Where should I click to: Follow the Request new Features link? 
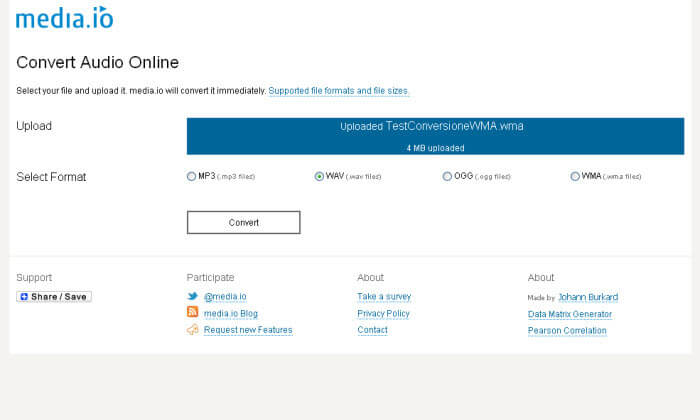click(x=248, y=330)
